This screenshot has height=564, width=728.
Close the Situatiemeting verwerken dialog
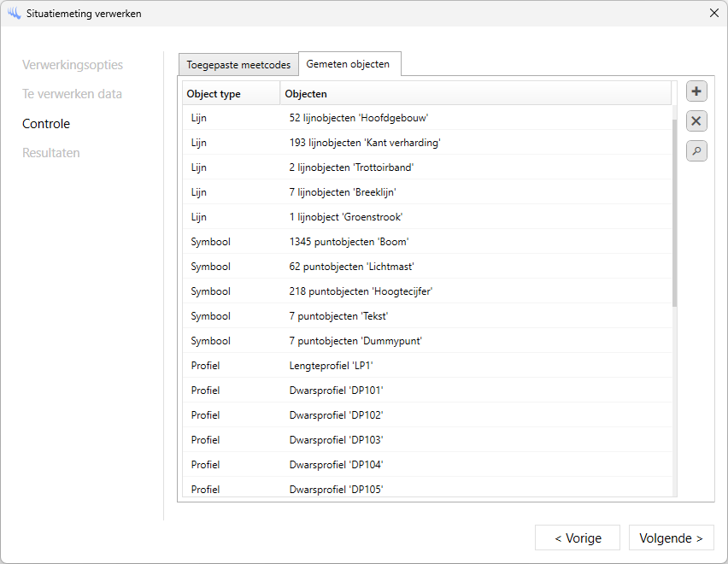click(713, 13)
